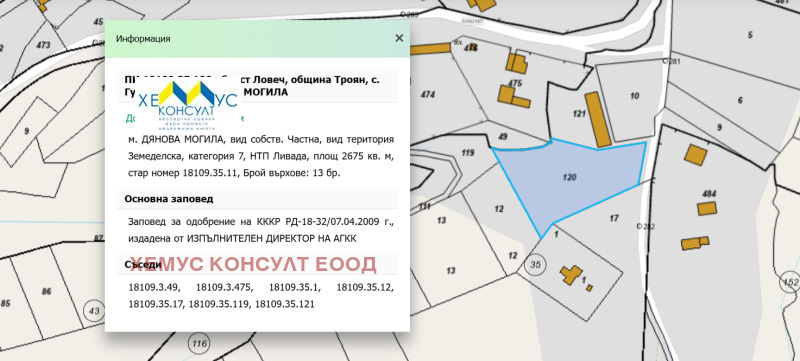The height and width of the screenshot is (361, 800).
Task: Click the circled number 35 marker
Action: pyautogui.click(x=535, y=264)
